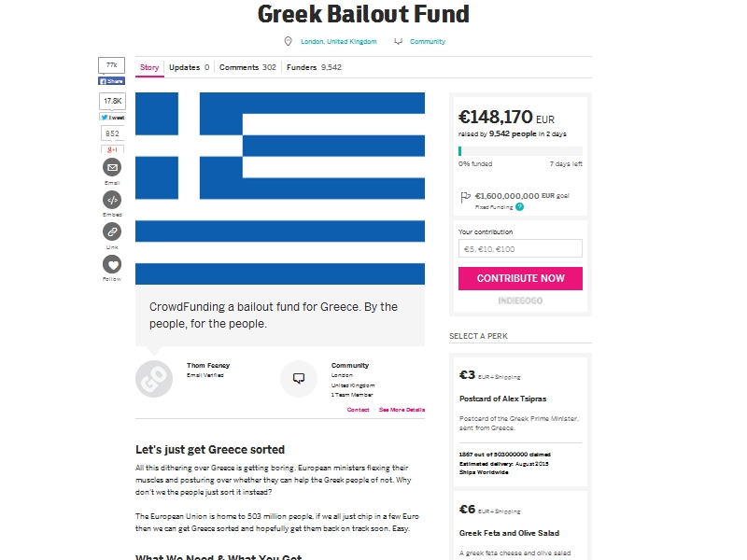Screen dimensions: 747x560
Task: Click London, United Kingdom location link
Action: [339, 41]
